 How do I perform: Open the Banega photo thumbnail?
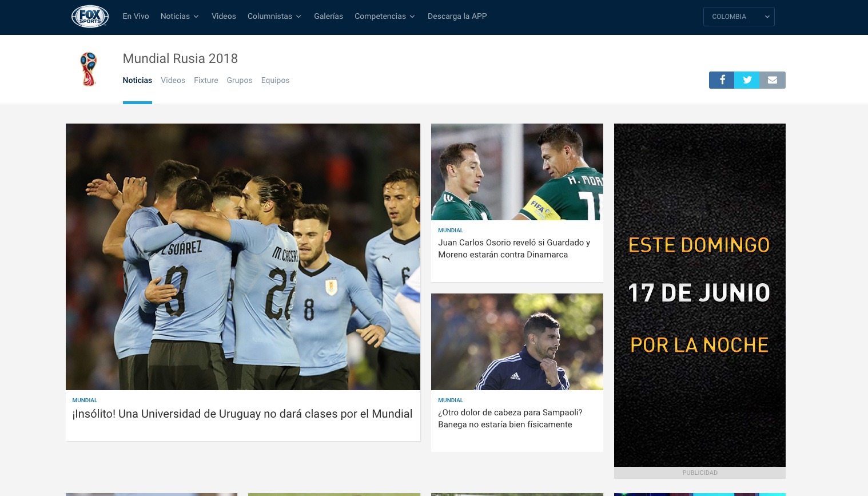coord(517,342)
